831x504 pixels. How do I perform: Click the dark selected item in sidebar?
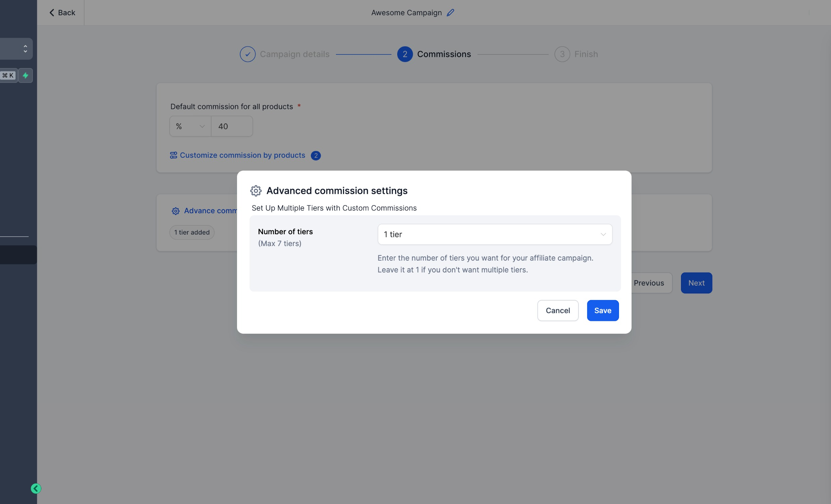pos(18,255)
